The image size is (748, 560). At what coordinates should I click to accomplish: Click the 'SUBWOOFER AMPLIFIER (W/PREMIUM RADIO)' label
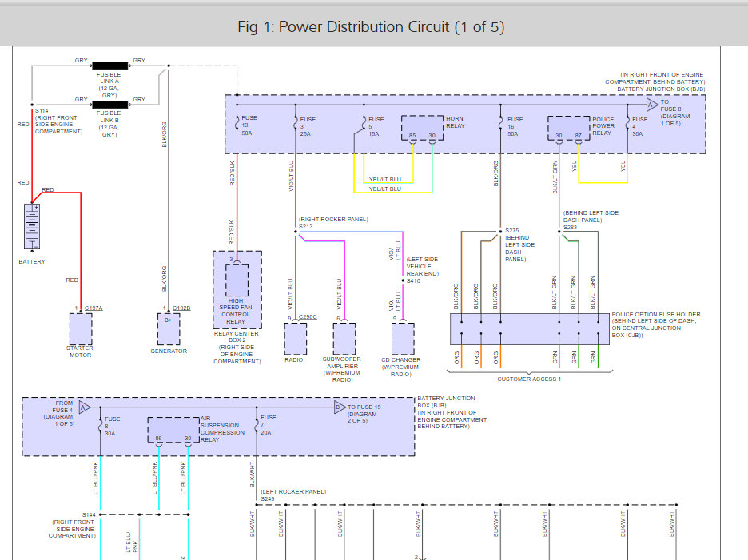click(x=342, y=370)
